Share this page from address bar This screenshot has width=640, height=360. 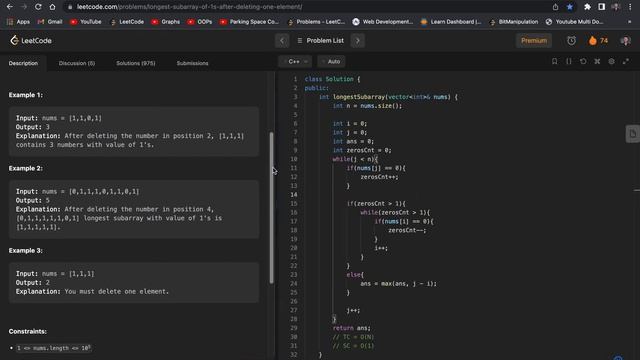click(556, 7)
